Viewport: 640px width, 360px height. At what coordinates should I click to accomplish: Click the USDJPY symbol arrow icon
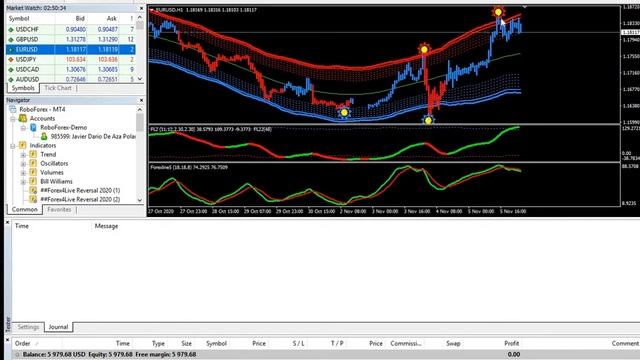[x=11, y=60]
